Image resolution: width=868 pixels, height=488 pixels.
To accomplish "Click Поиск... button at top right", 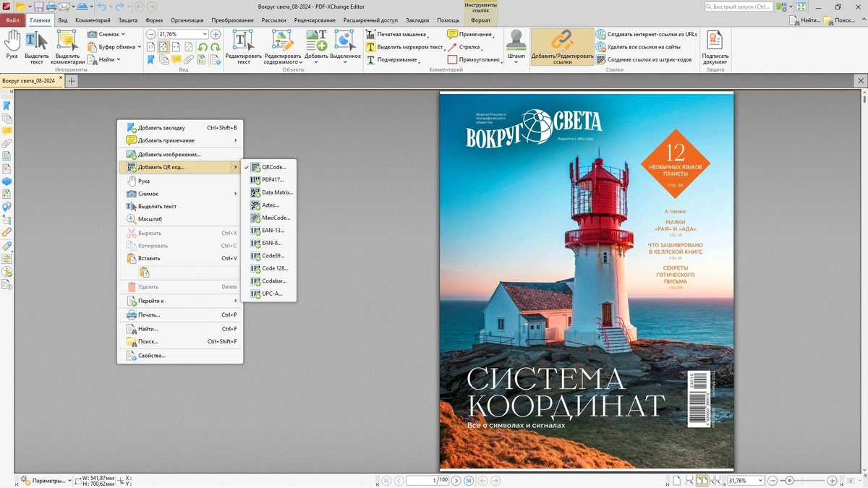I will [x=839, y=20].
